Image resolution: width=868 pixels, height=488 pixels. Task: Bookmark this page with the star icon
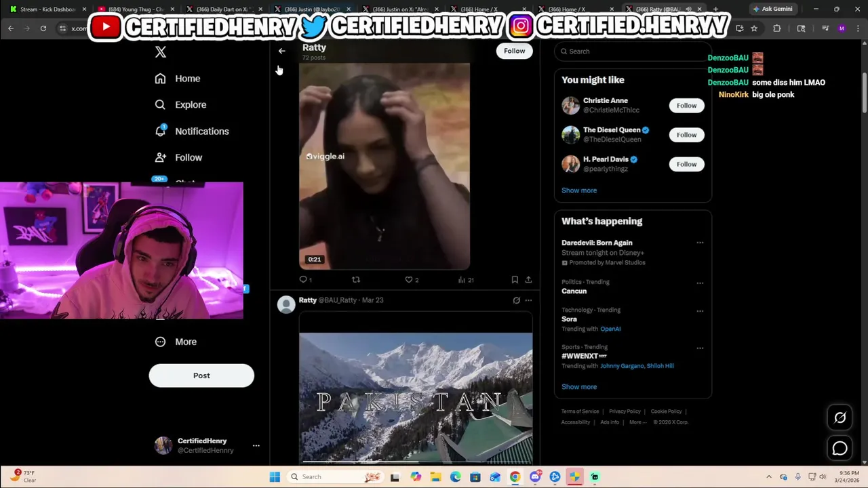click(x=754, y=28)
